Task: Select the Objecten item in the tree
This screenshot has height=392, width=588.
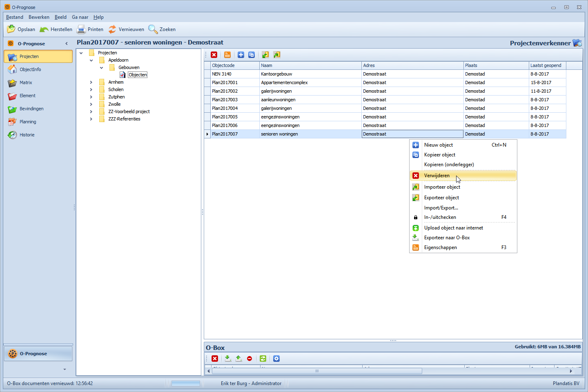Action: 138,75
